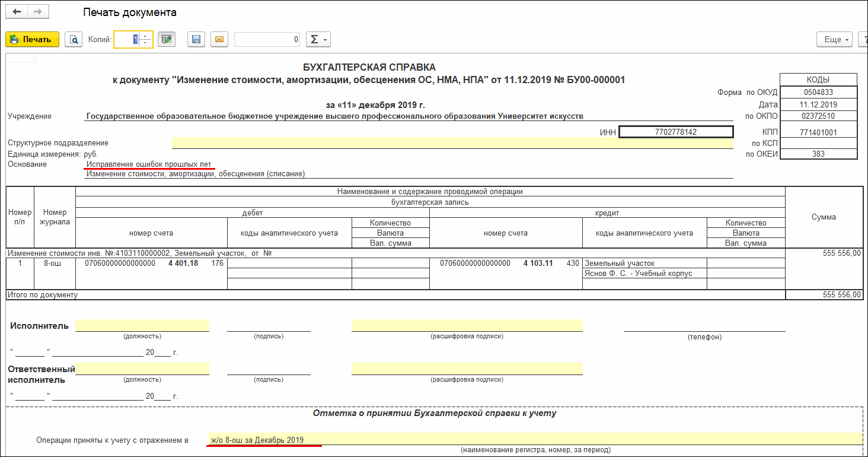The width and height of the screenshot is (868, 457).
Task: Select the credit account 4 103.11
Action: (x=538, y=264)
